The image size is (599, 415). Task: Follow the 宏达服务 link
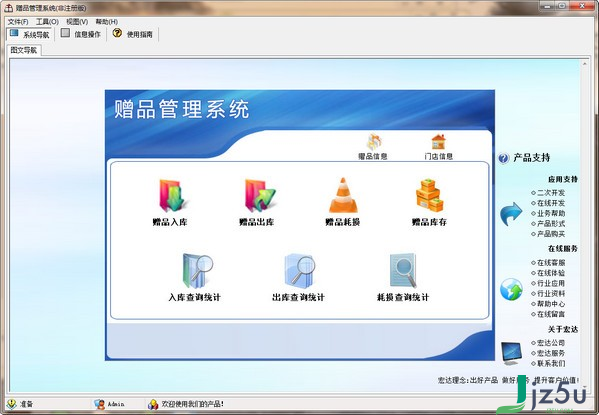[x=551, y=353]
